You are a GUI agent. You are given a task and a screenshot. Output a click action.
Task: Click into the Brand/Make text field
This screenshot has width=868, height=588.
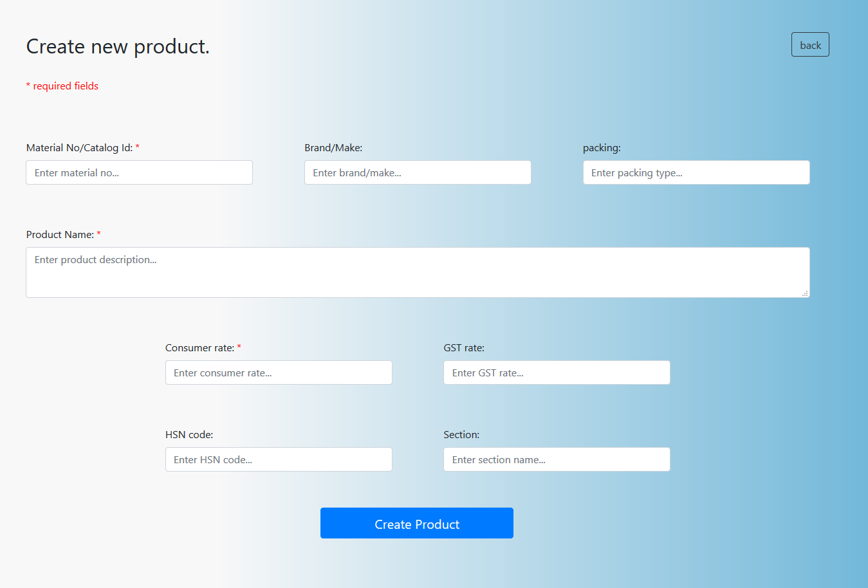418,172
